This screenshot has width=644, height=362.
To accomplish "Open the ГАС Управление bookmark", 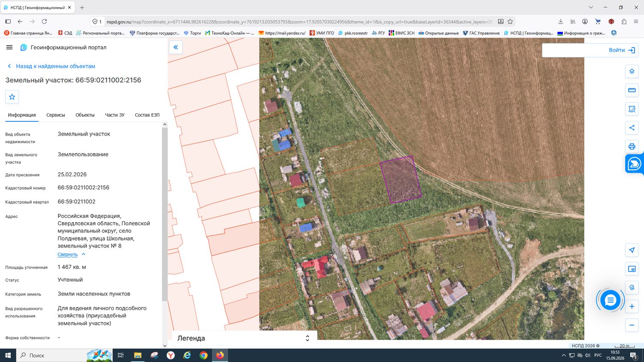I will click(481, 33).
